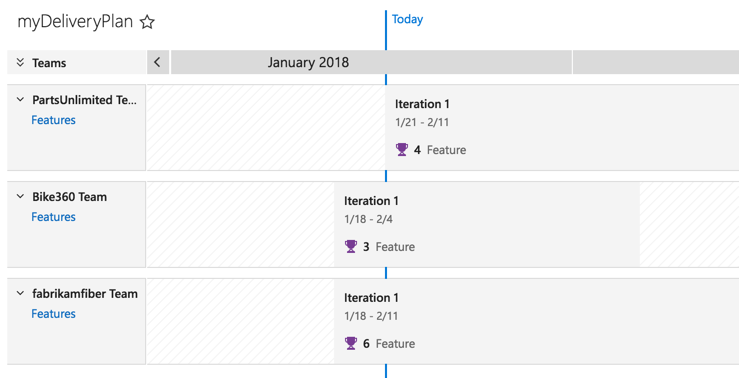Expand the 6 Feature rollup for fabrikamfiber
The height and width of the screenshot is (378, 739).
click(x=380, y=344)
